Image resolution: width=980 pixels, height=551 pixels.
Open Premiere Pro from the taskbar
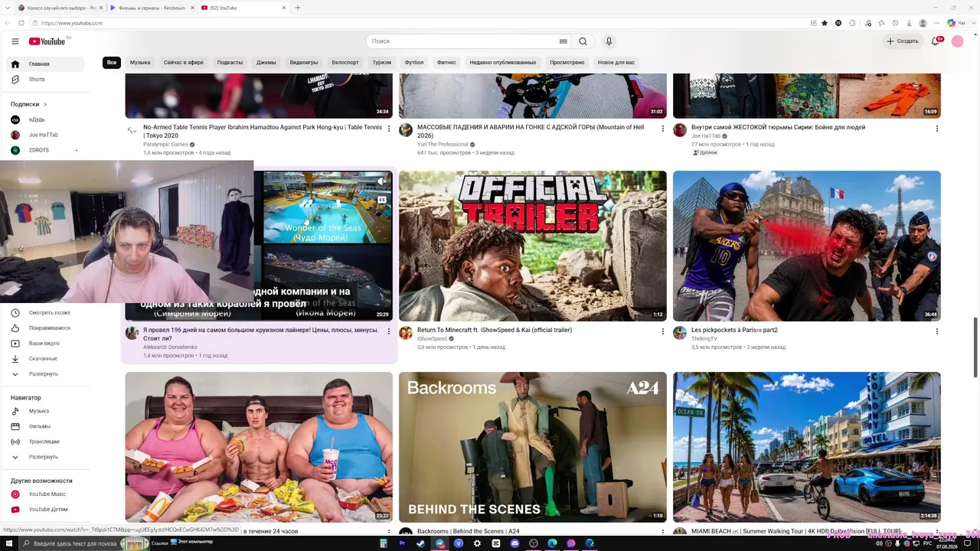point(402,543)
